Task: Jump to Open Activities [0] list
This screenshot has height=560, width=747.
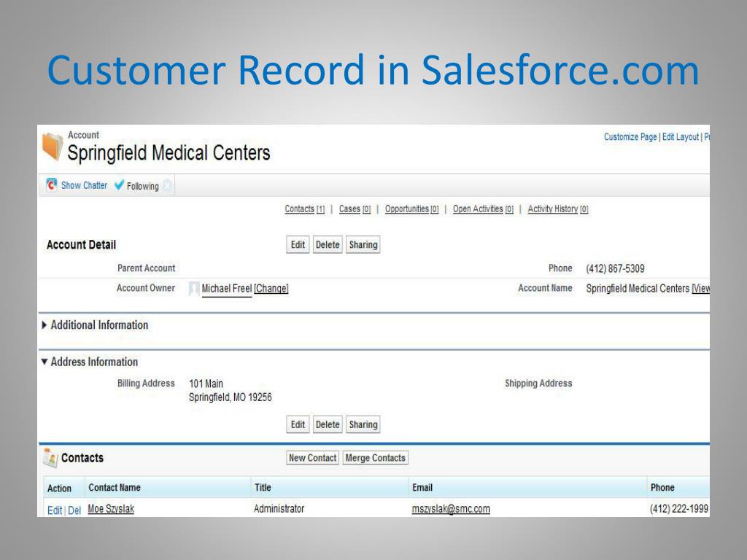Action: (x=483, y=209)
